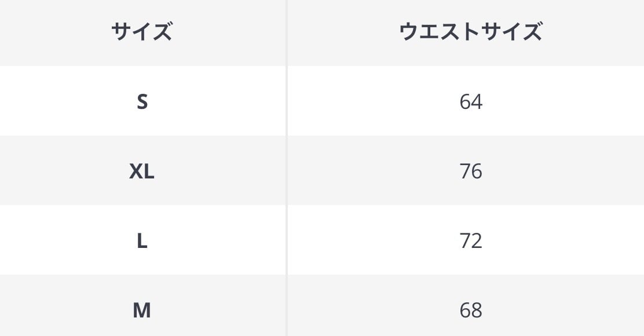This screenshot has width=644, height=336.
Task: Click the column divider beside the XL row
Action: 287,171
